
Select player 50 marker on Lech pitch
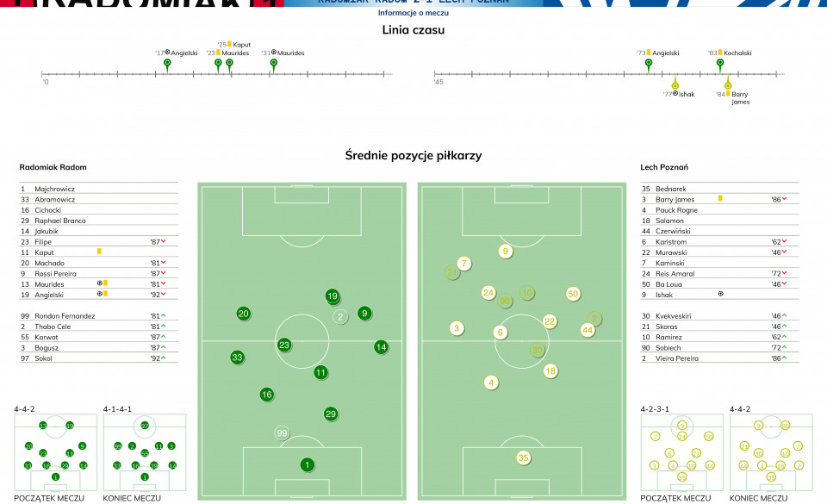pos(574,294)
